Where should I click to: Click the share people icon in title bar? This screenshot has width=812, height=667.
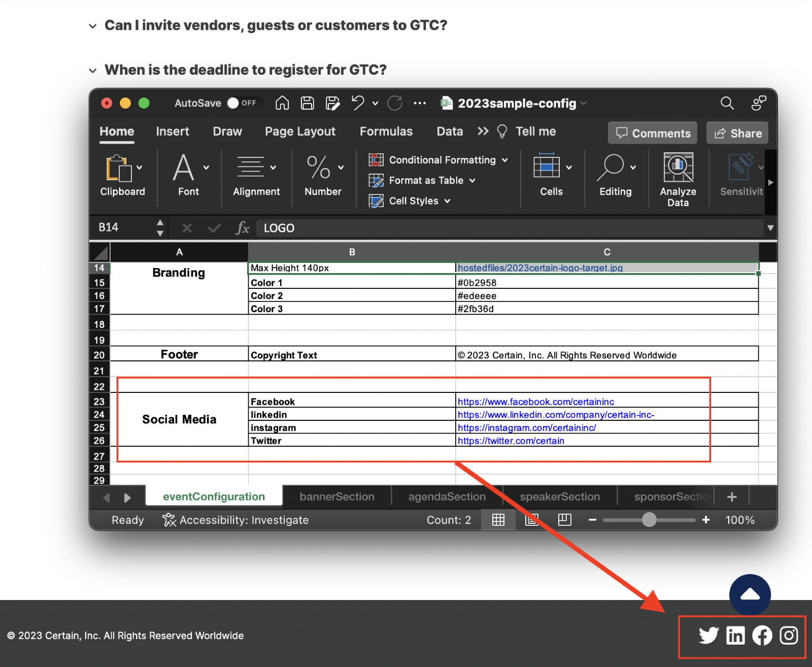tap(759, 103)
